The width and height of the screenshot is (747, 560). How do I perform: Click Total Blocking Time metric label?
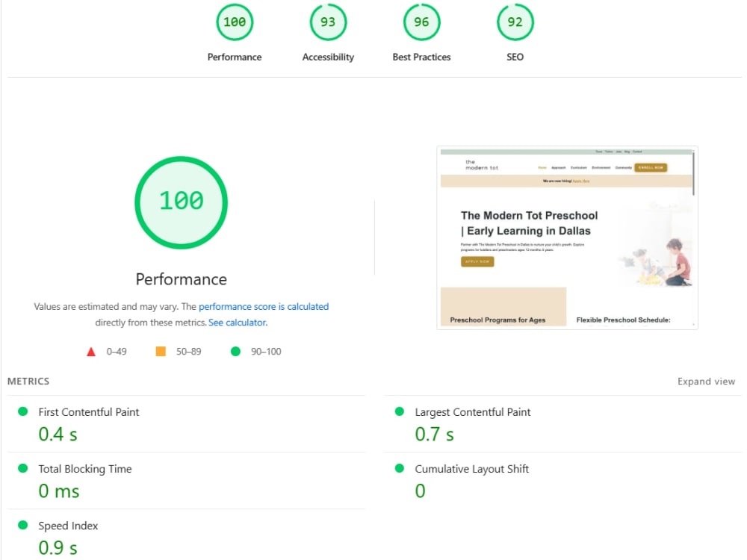click(x=85, y=469)
